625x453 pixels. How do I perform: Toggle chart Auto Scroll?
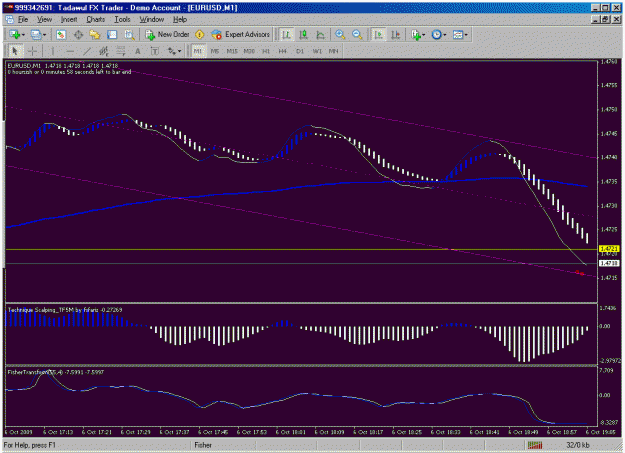point(378,35)
